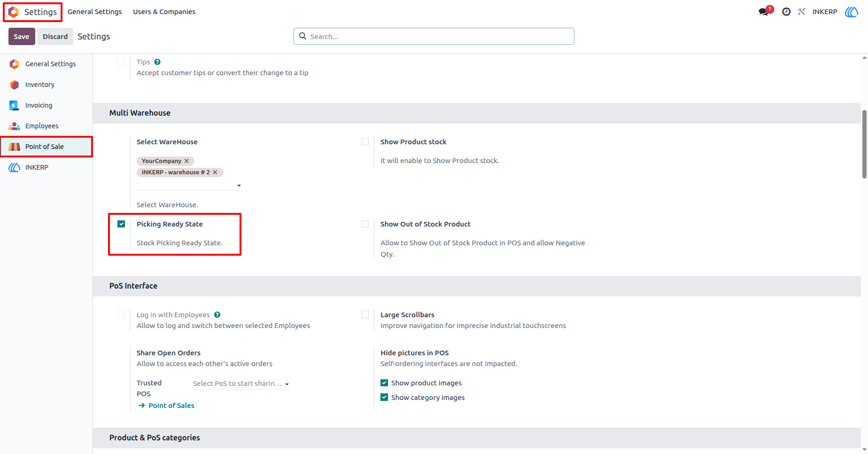The width and height of the screenshot is (868, 454).
Task: Open Users & Companies menu
Action: 164,12
